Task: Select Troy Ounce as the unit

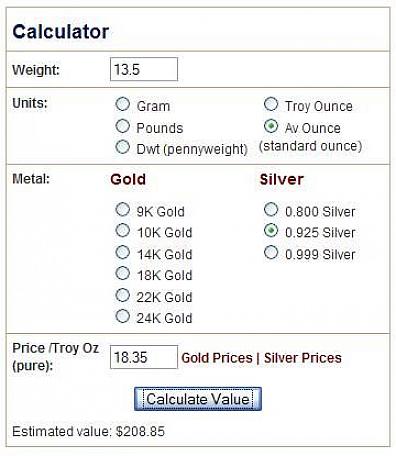Action: point(271,104)
